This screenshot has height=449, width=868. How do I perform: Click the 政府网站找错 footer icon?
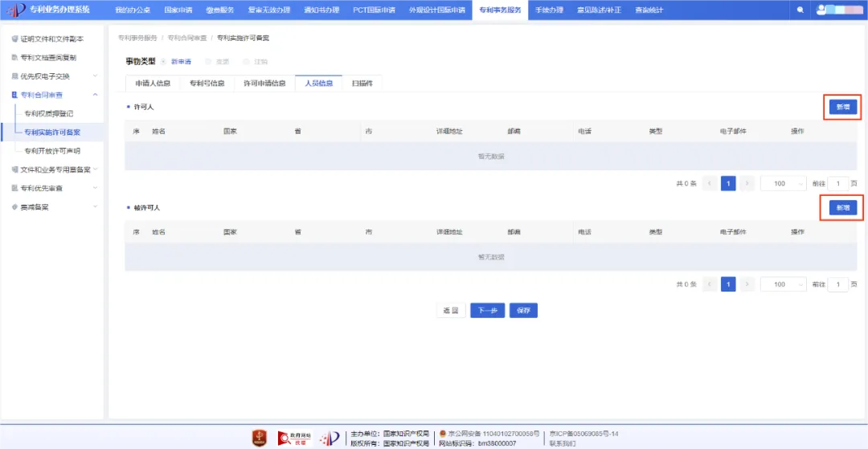[295, 438]
